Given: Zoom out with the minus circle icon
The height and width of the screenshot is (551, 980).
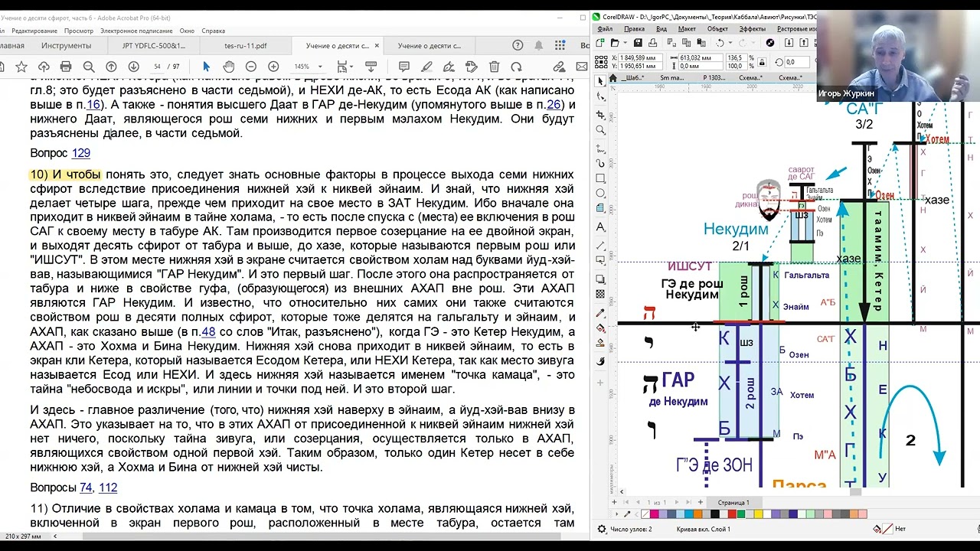Looking at the screenshot, I should (250, 67).
